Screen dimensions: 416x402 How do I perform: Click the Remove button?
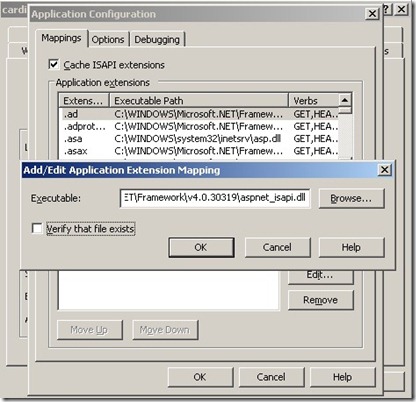tap(320, 300)
